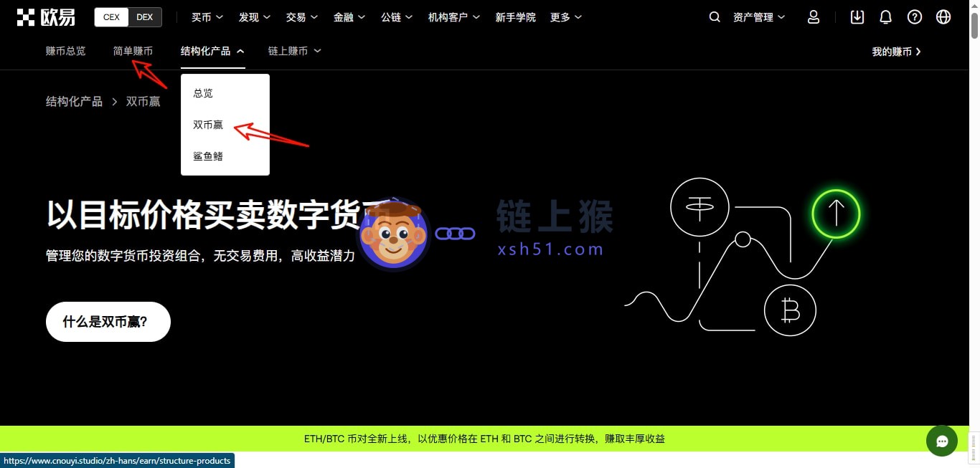Expand the 发现 menu
Viewport: 980px width, 468px height.
point(255,17)
